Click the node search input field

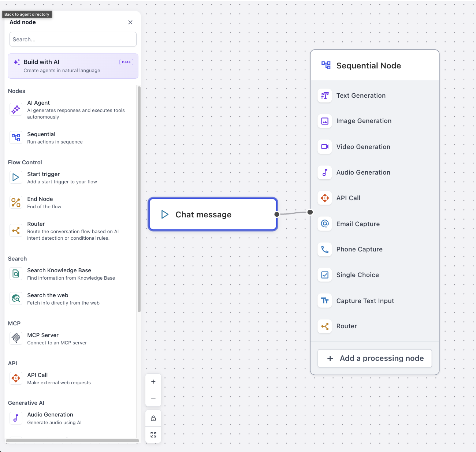(73, 39)
